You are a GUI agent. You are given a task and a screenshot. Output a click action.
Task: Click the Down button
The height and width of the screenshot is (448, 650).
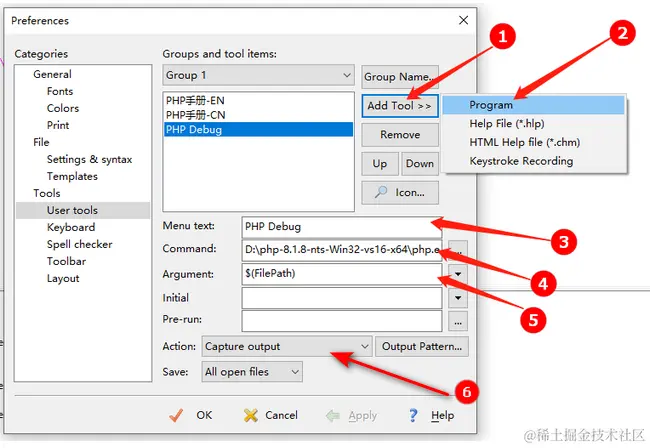click(x=420, y=164)
